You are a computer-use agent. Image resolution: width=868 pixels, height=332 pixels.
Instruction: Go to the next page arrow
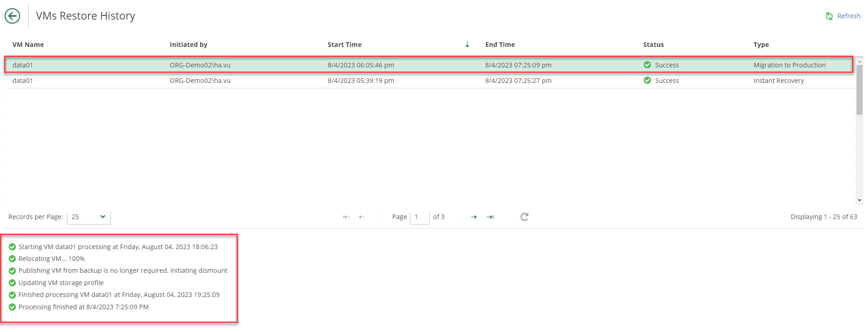point(474,217)
